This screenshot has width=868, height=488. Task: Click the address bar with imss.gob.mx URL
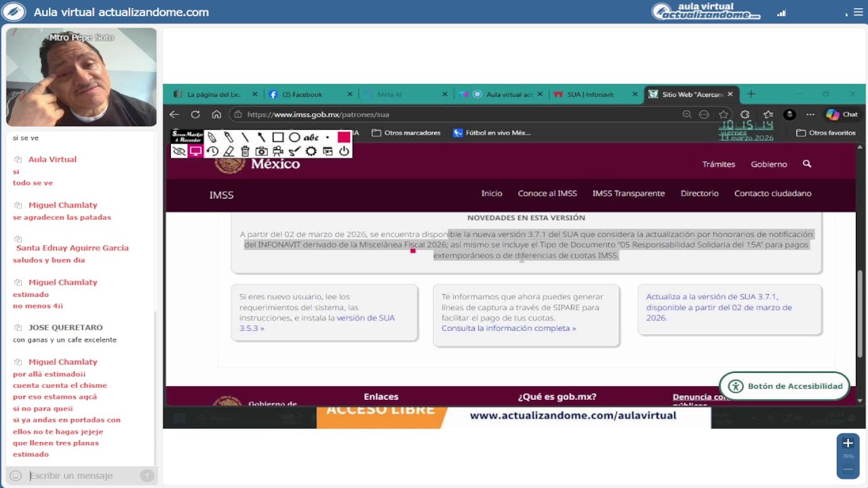pyautogui.click(x=454, y=115)
